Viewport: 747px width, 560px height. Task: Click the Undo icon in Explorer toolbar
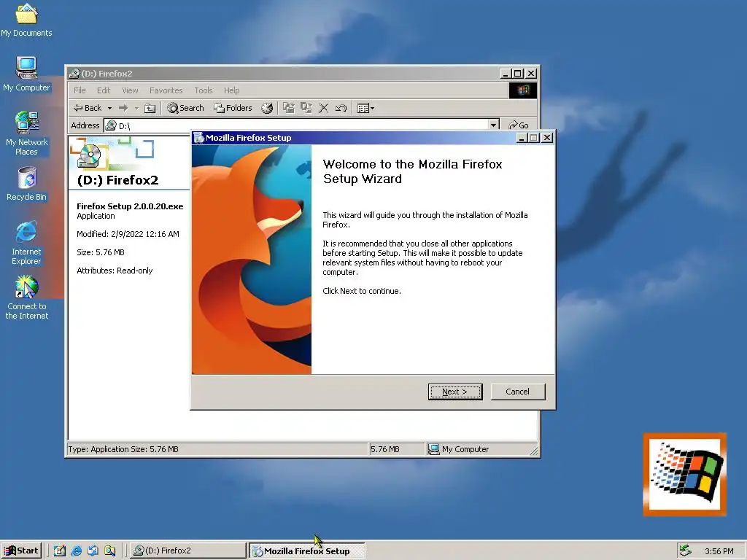click(x=341, y=108)
